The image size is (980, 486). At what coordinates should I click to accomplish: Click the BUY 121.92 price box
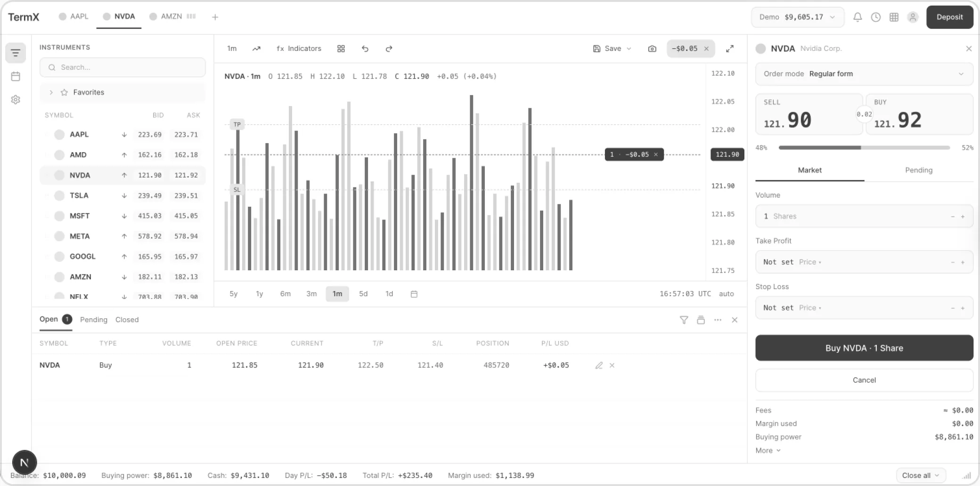919,114
